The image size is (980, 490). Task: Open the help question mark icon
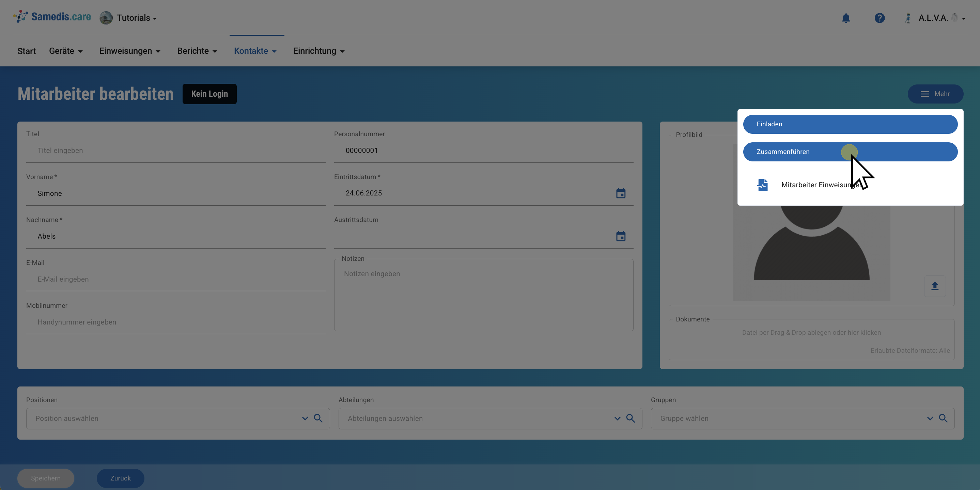(879, 18)
